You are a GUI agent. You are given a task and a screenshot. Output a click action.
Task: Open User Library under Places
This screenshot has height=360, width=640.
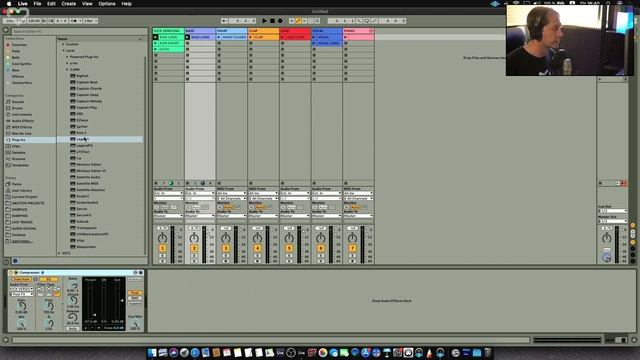click(x=22, y=191)
